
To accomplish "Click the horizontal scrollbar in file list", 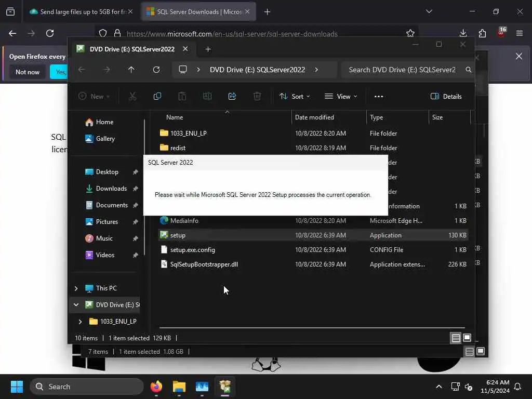I will (312, 328).
